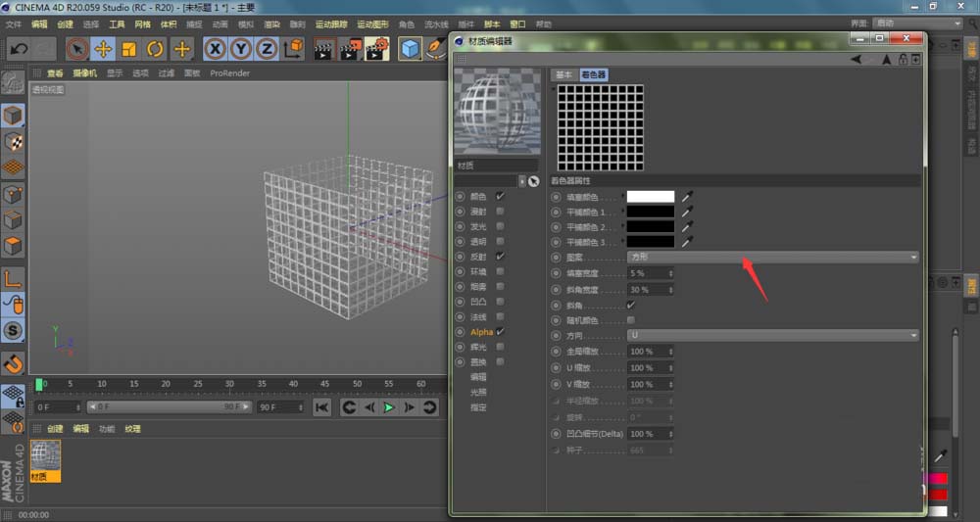
Task: Play the animation forward
Action: (x=389, y=407)
